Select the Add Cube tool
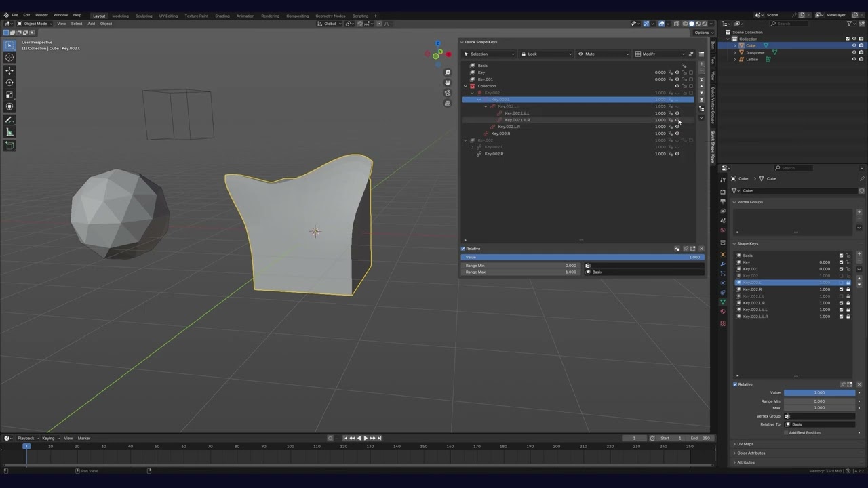Viewport: 868px width, 488px height. pos(9,146)
